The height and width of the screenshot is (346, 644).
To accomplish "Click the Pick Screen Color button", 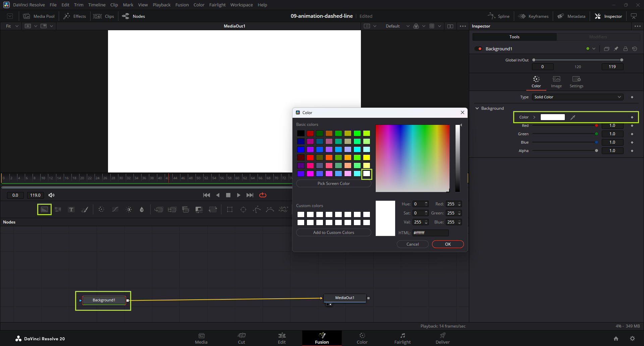I will click(x=333, y=184).
